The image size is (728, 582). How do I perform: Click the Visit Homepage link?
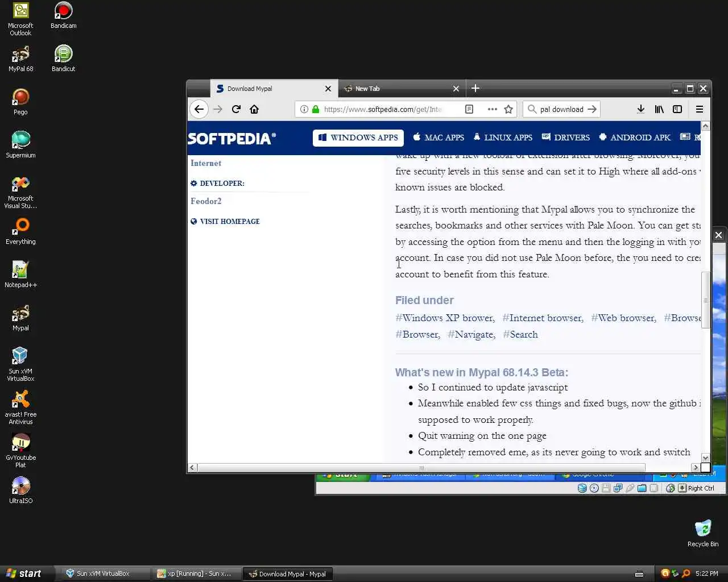(225, 222)
